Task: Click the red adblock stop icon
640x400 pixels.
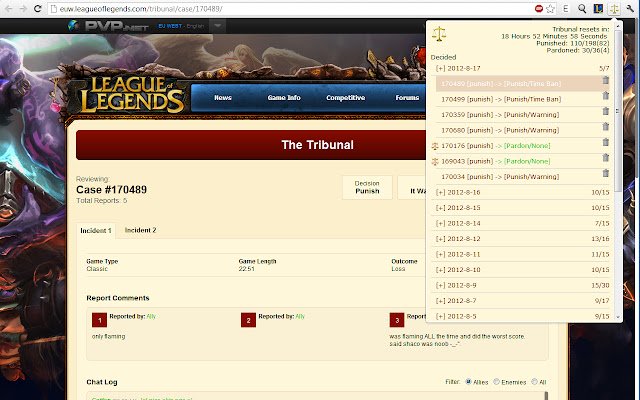Action: (x=539, y=9)
